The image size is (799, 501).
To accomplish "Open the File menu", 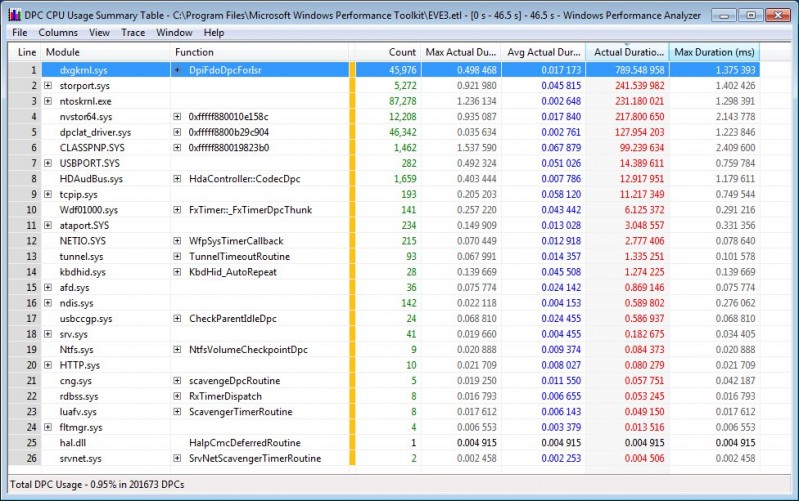I will coord(19,33).
